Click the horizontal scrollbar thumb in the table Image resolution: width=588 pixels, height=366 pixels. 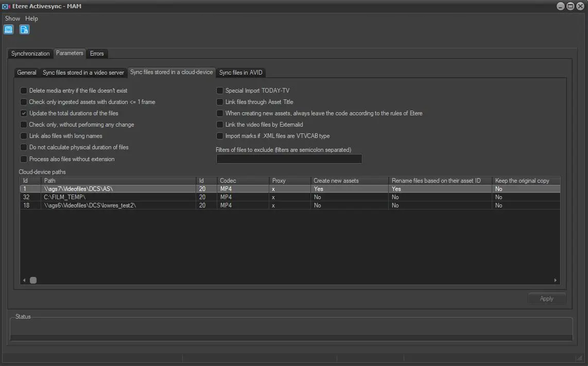click(33, 280)
